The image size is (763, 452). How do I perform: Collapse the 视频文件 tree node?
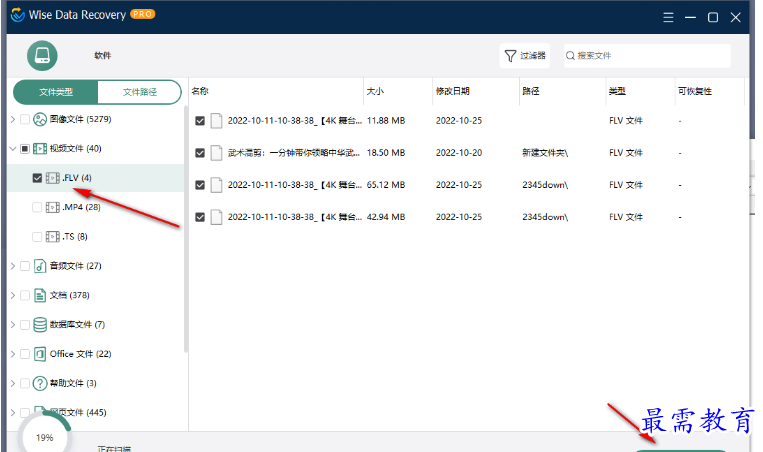pos(13,149)
